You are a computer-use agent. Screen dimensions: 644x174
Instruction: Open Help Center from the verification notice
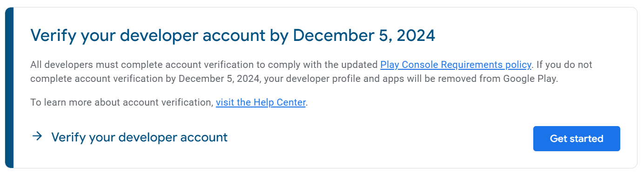[x=261, y=102]
